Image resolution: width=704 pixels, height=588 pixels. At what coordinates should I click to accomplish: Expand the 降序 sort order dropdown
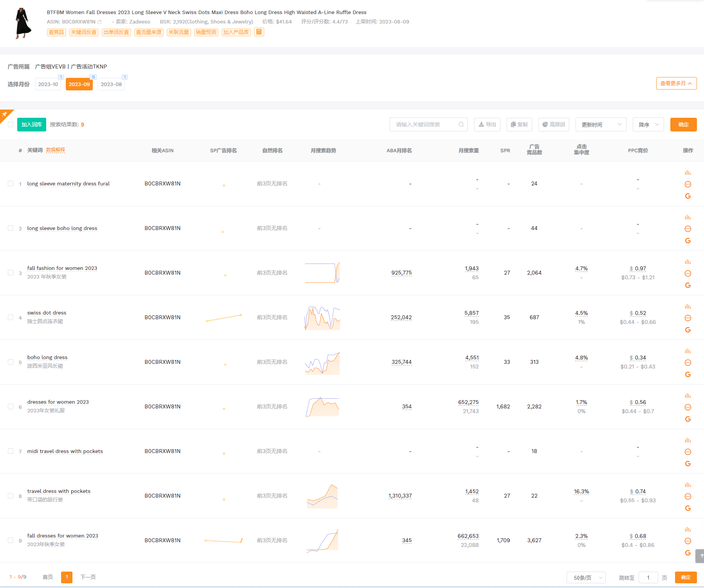[648, 124]
